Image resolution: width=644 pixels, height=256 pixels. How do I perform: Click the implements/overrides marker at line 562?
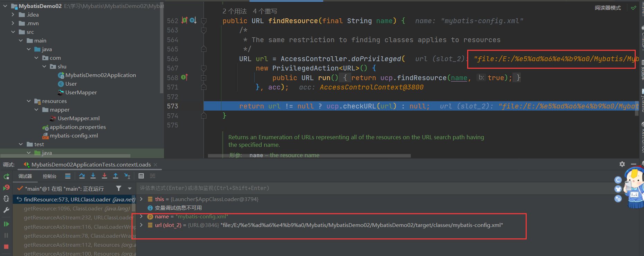(184, 20)
